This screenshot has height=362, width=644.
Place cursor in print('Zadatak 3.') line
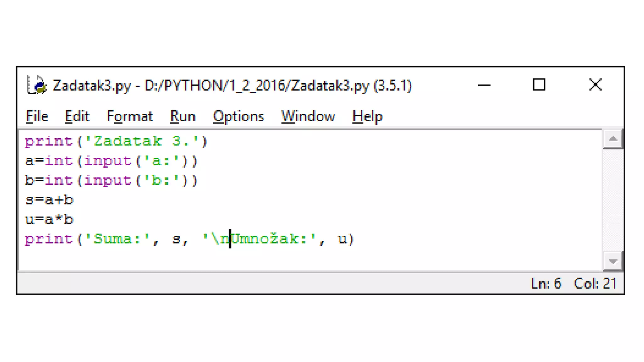[x=126, y=141]
